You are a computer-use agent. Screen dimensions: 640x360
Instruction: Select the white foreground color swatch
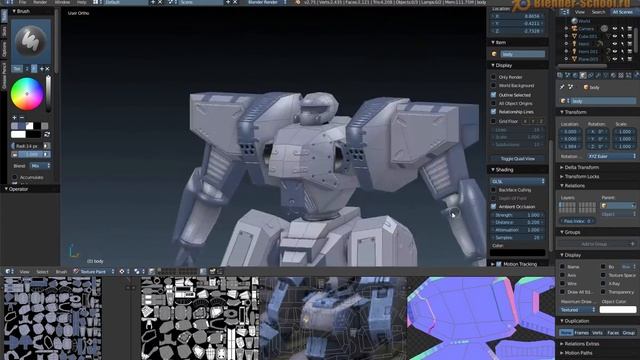[18, 134]
